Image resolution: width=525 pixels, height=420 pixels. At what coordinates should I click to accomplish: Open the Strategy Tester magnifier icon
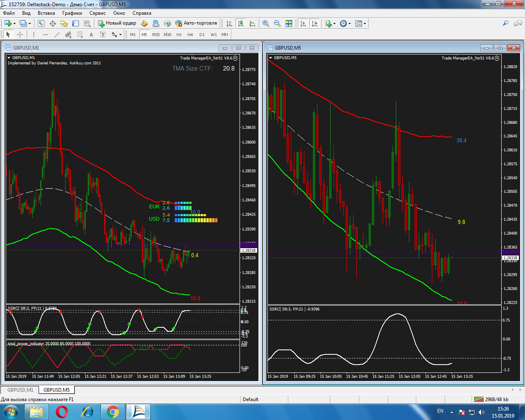[x=87, y=23]
